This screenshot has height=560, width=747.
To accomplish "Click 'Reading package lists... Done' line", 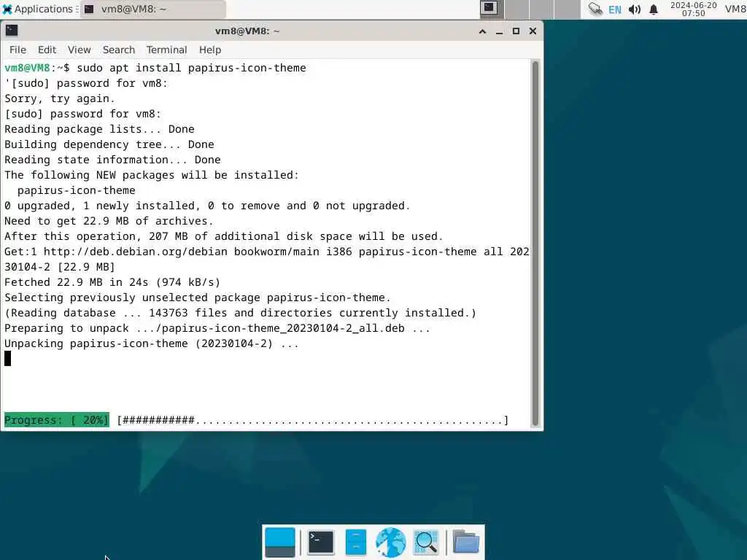I will 99,129.
